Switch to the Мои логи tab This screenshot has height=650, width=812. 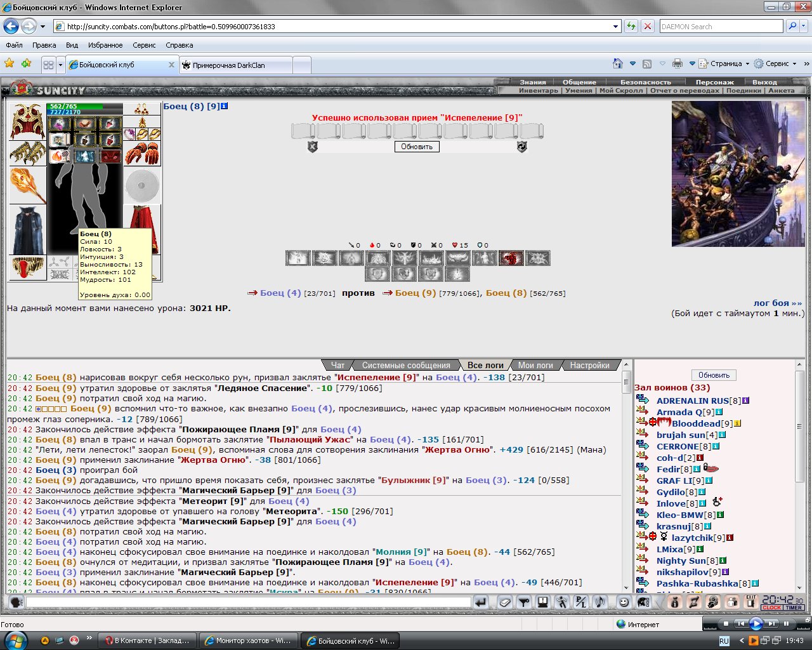pyautogui.click(x=535, y=365)
